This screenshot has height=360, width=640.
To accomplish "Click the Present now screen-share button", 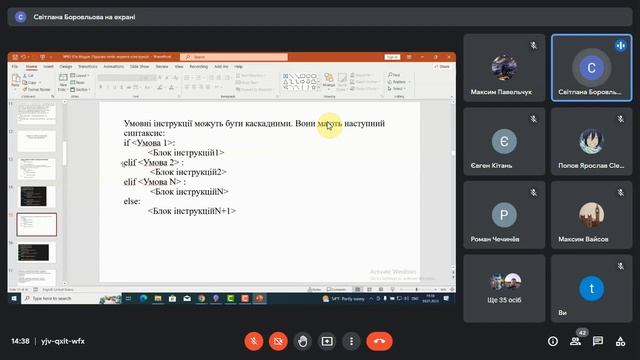I will pos(327,341).
